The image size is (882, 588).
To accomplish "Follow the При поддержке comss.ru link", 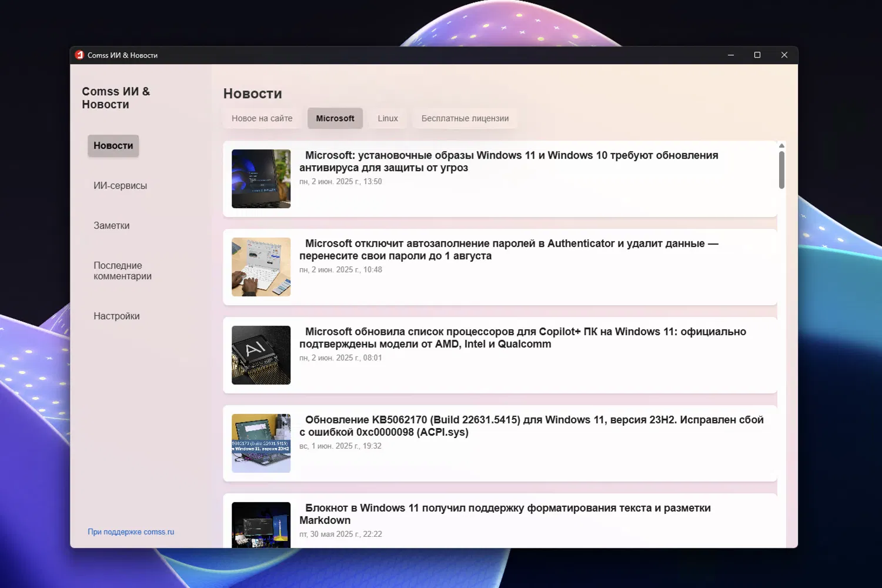I will [x=131, y=532].
